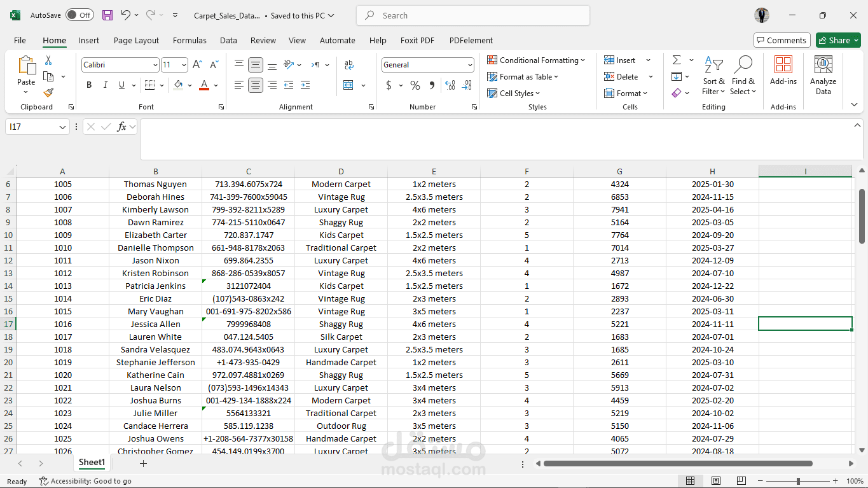The height and width of the screenshot is (488, 868).
Task: Click Format cells button
Action: pyautogui.click(x=626, y=93)
